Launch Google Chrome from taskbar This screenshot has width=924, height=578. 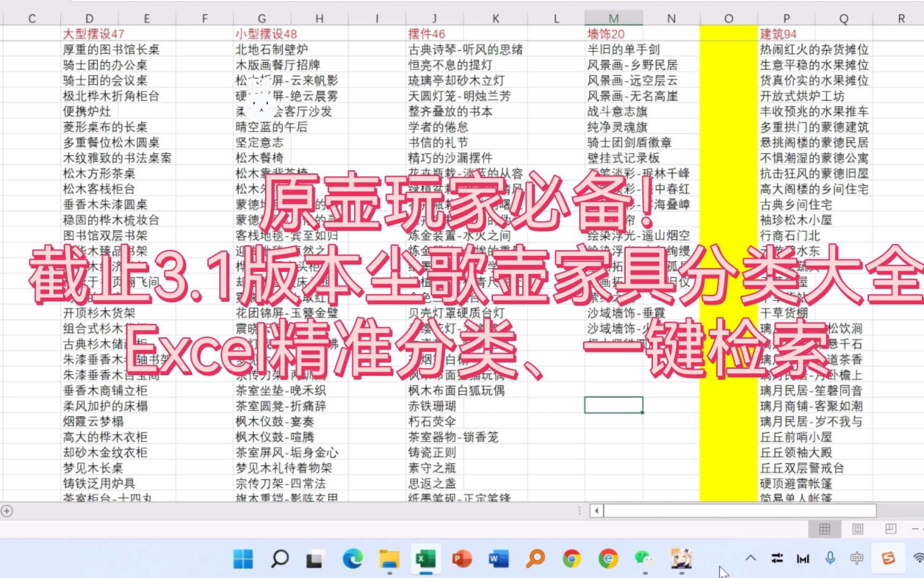point(572,559)
